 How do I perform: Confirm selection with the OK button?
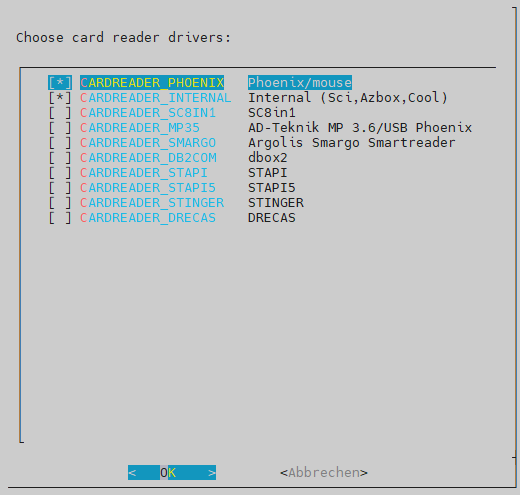[172, 473]
